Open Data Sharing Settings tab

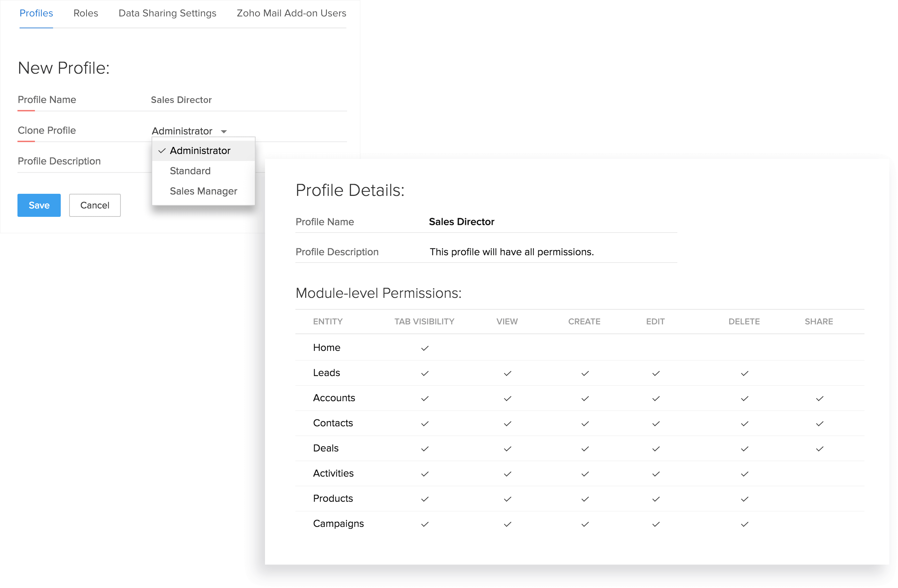pyautogui.click(x=167, y=13)
